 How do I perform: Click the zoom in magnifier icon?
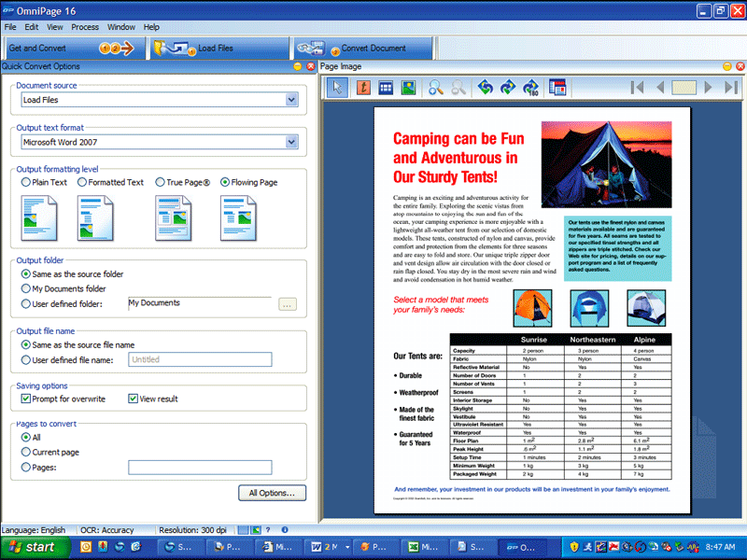click(x=436, y=87)
